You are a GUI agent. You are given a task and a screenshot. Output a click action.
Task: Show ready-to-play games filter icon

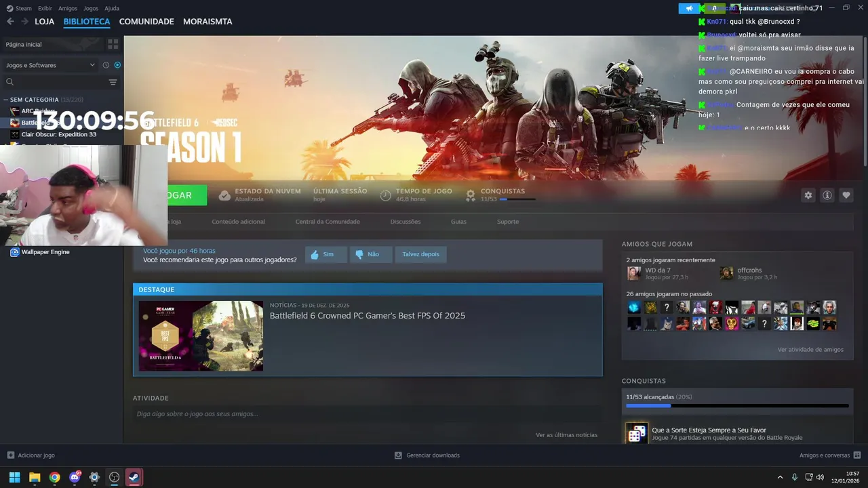[117, 65]
